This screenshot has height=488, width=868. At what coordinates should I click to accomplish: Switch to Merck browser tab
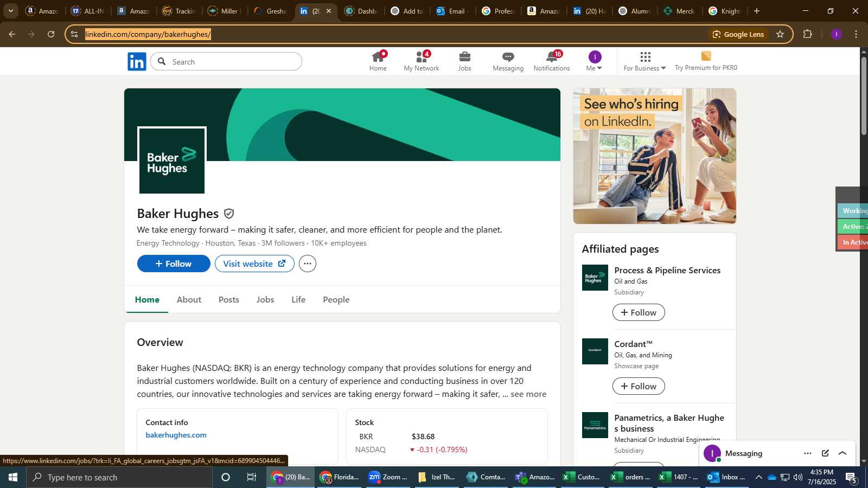[x=680, y=11]
